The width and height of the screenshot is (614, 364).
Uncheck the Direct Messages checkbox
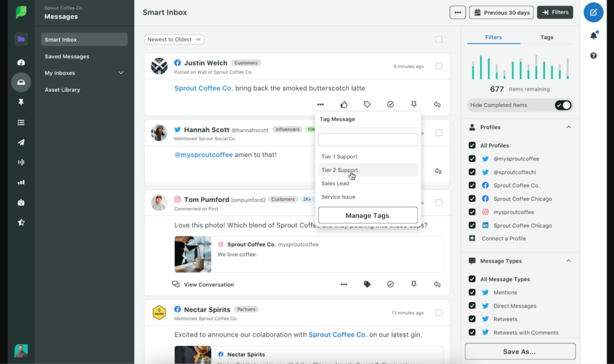[x=472, y=306]
